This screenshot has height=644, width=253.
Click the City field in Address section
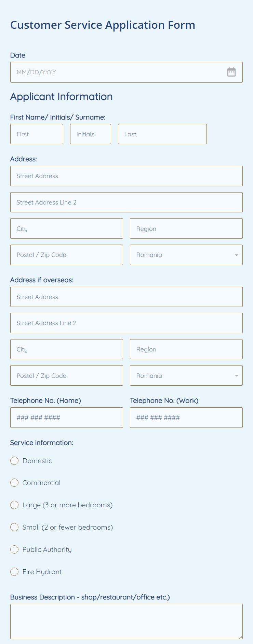click(66, 228)
